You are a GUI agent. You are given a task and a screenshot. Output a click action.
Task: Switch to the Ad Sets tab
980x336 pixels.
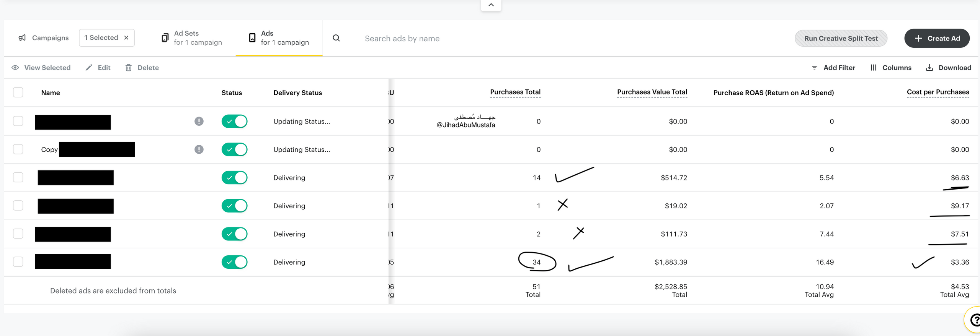click(191, 38)
